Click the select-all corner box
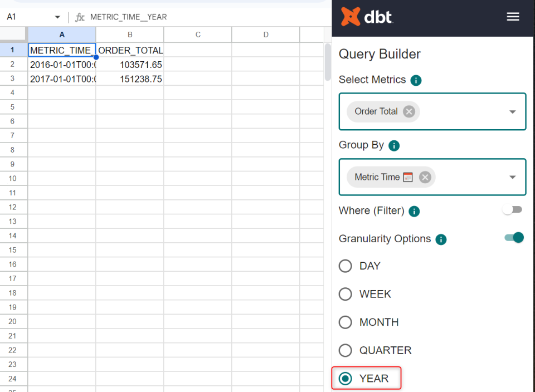Screen dimensions: 535x392 tap(13, 34)
